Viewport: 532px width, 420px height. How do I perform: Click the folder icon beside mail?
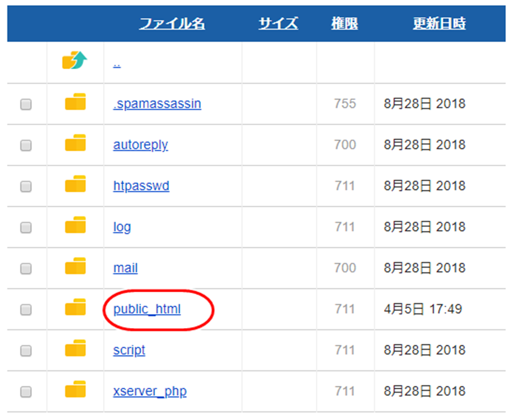point(74,268)
